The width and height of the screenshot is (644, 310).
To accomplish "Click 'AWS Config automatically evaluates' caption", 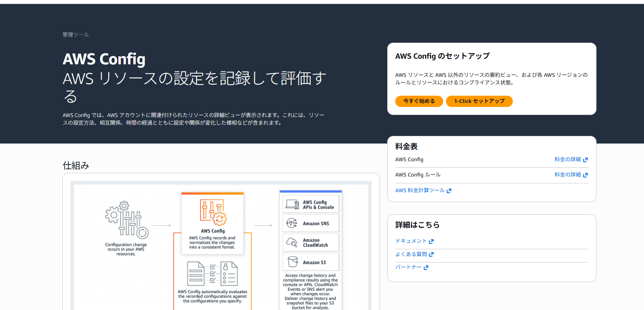I will pos(213,296).
